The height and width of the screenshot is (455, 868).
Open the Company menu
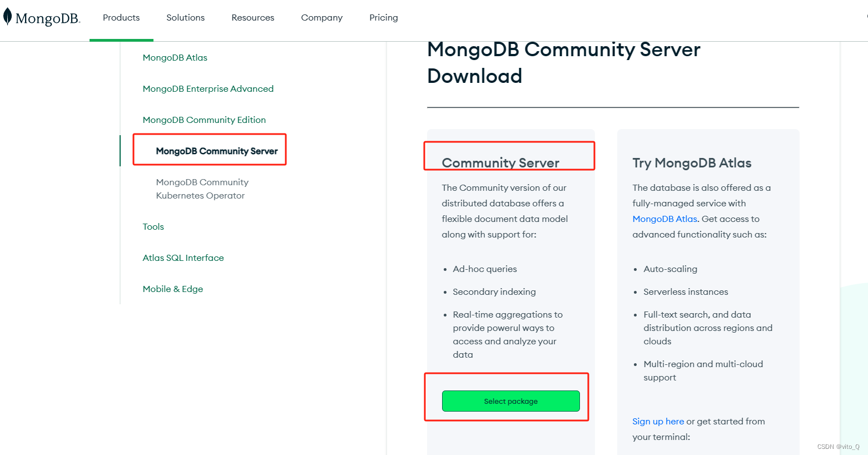[321, 17]
